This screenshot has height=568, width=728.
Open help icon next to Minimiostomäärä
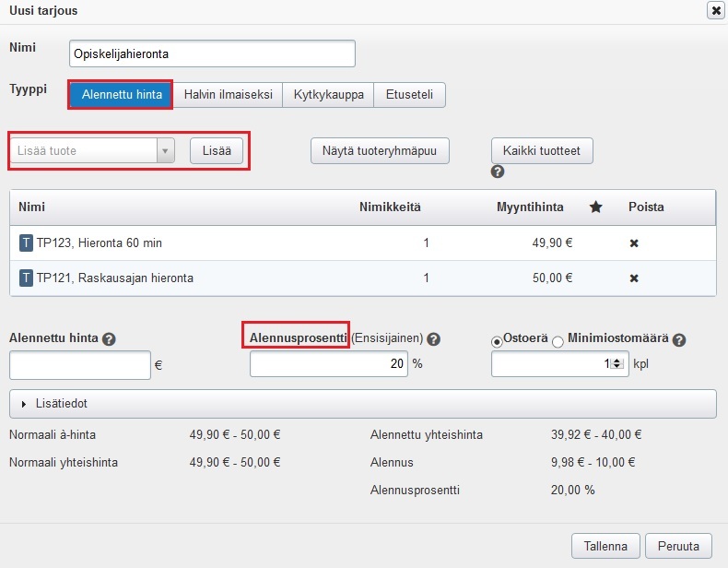click(x=681, y=339)
